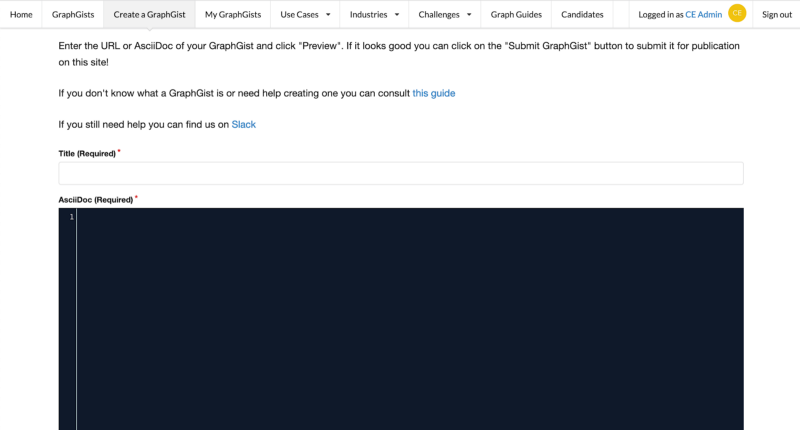Sign out of the account
Screen dimensions: 800x430
point(777,14)
